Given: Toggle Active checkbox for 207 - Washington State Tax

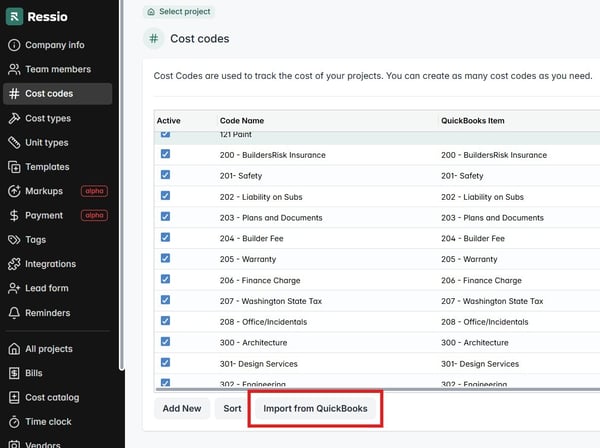Looking at the screenshot, I should coord(165,300).
